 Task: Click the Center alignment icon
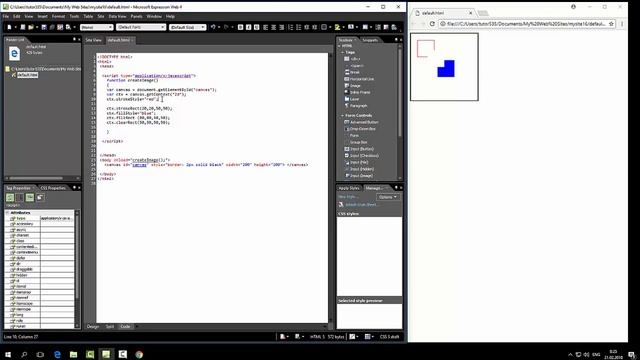point(273,27)
